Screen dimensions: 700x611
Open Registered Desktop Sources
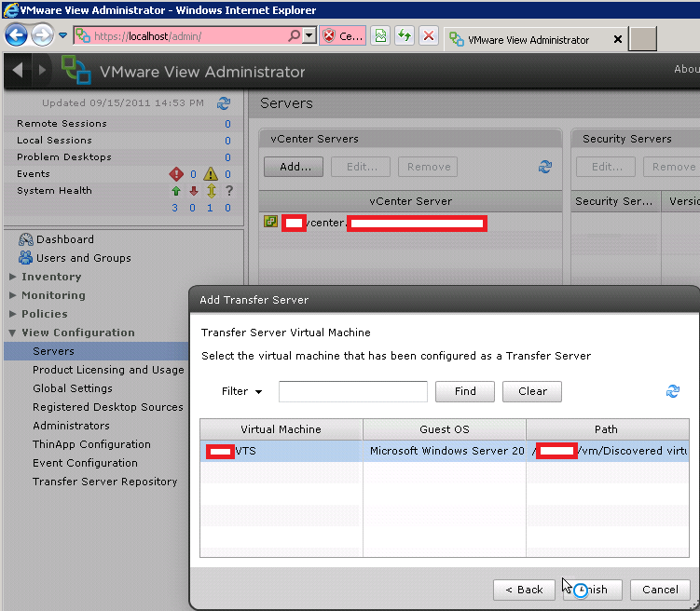[x=107, y=407]
